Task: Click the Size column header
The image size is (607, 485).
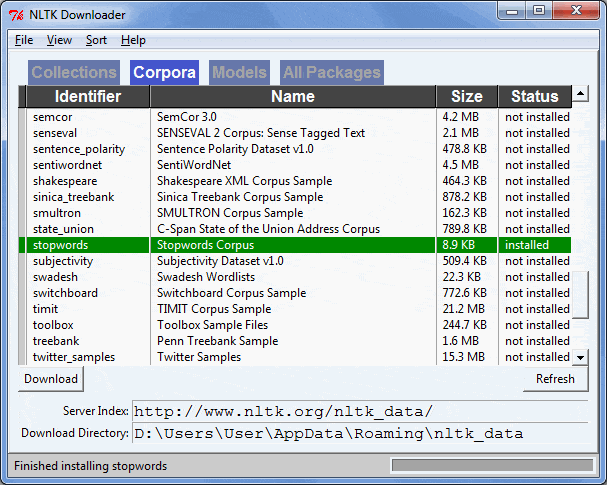Action: 466,96
